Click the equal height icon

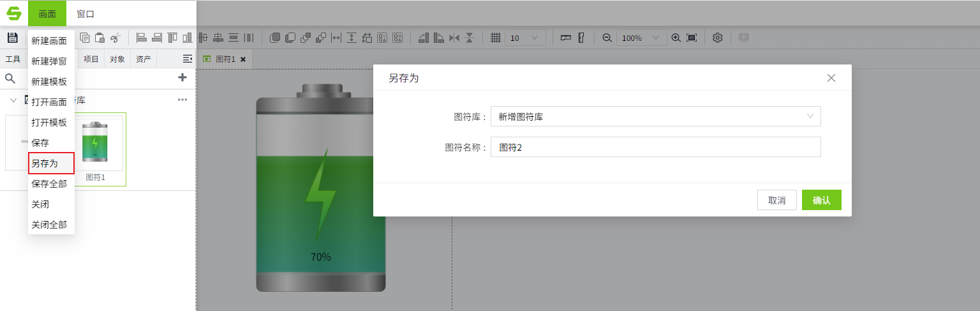(x=352, y=38)
